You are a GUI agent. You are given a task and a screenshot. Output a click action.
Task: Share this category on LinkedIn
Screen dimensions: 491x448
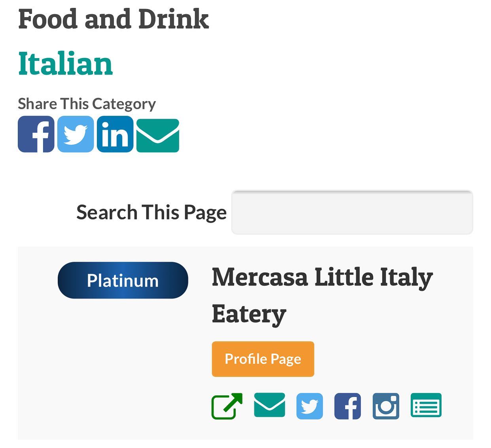(115, 134)
